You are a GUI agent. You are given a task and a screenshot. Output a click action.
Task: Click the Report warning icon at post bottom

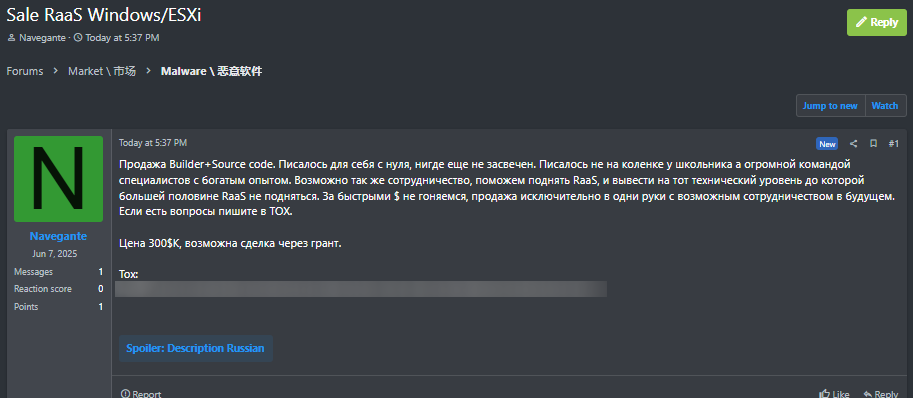pos(125,394)
